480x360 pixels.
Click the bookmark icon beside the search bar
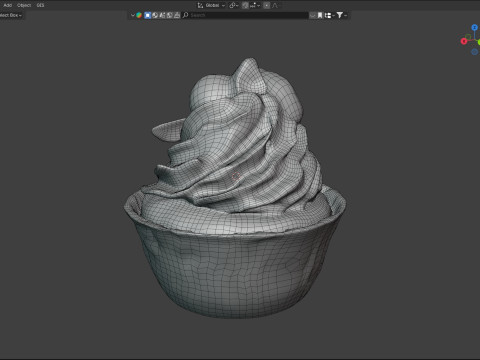tap(320, 15)
